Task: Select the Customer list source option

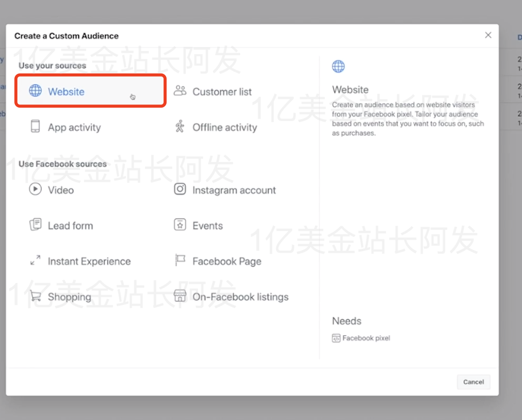Action: [x=222, y=91]
